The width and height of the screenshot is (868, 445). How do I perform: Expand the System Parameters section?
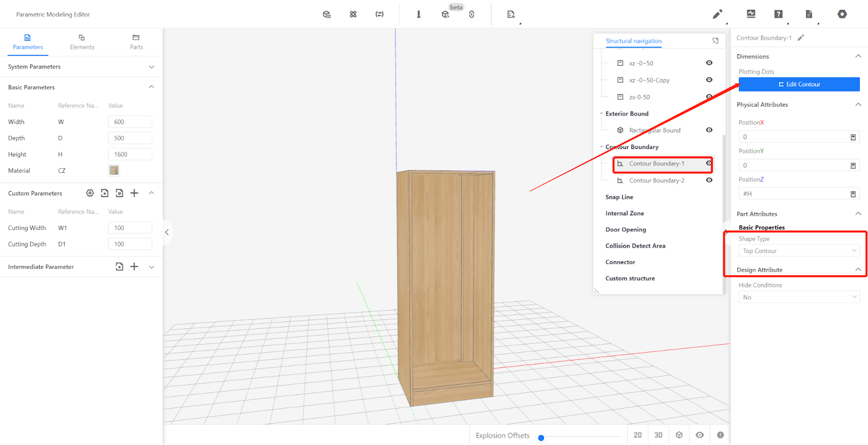151,67
